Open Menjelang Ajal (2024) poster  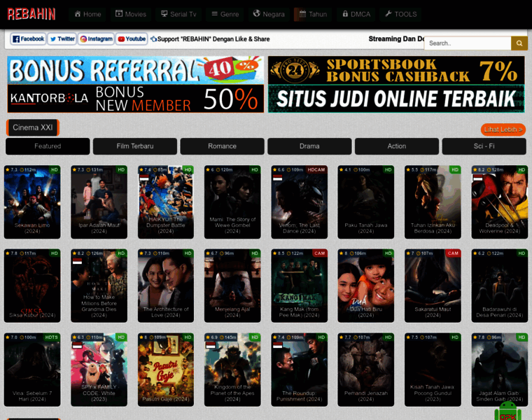point(232,286)
